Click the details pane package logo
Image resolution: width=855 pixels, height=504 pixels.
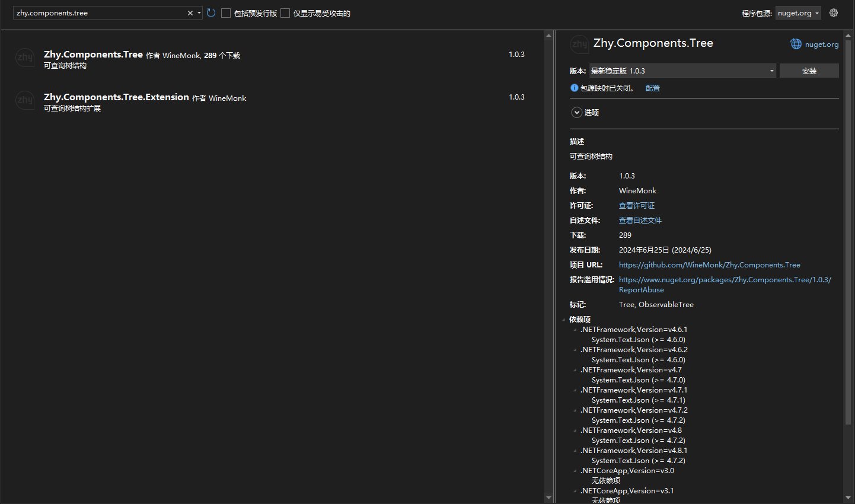coord(579,44)
